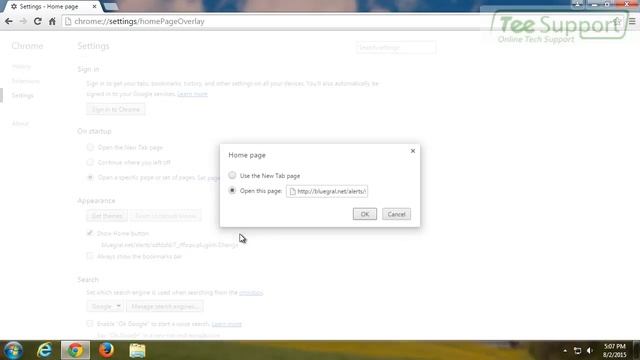Open the network tray icon

pos(577,350)
